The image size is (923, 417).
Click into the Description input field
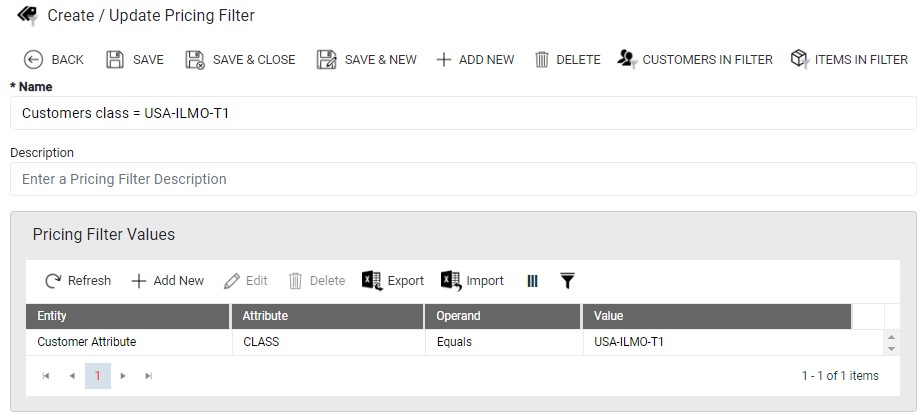[x=463, y=179]
